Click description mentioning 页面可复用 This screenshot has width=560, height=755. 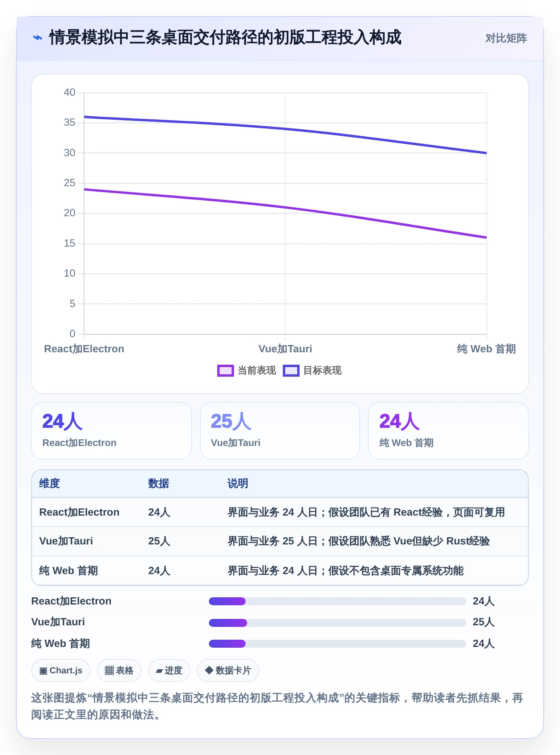[x=366, y=512]
